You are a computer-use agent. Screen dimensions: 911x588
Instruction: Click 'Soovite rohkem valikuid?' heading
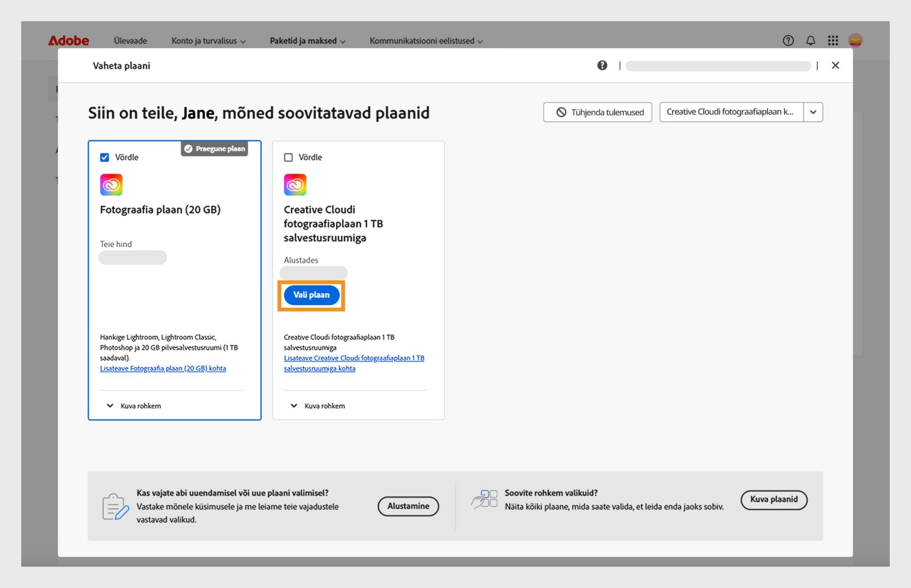pos(551,493)
